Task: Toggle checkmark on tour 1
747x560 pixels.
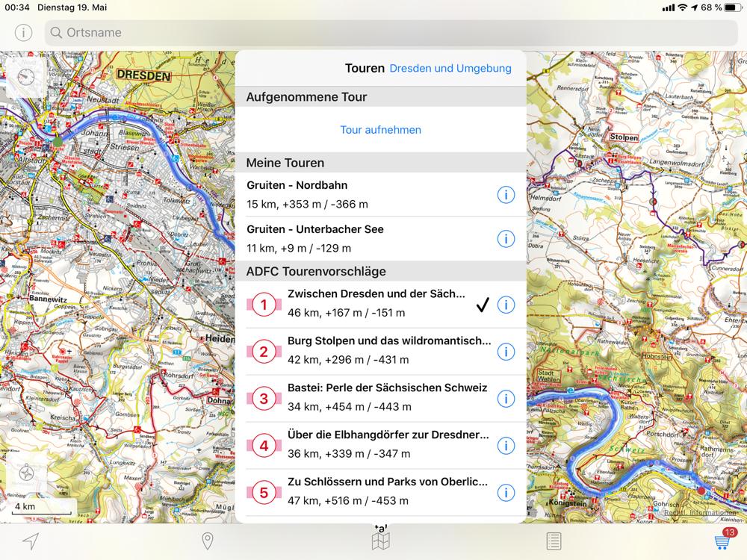Action: [x=483, y=305]
